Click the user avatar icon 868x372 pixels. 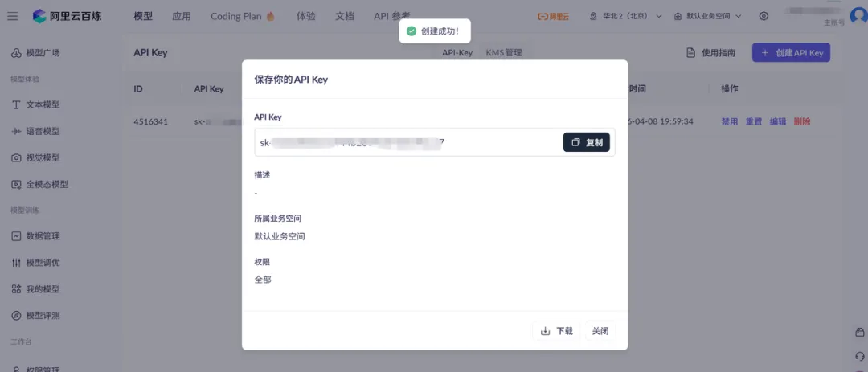pos(858,15)
